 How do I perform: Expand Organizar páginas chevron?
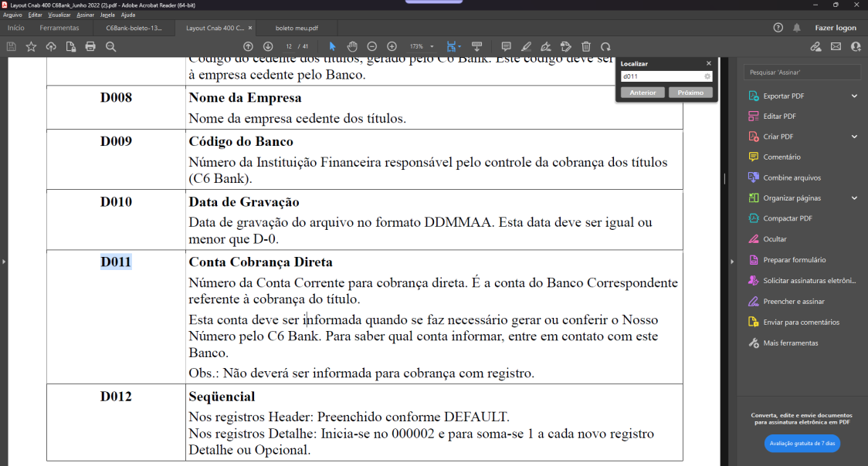[854, 198]
